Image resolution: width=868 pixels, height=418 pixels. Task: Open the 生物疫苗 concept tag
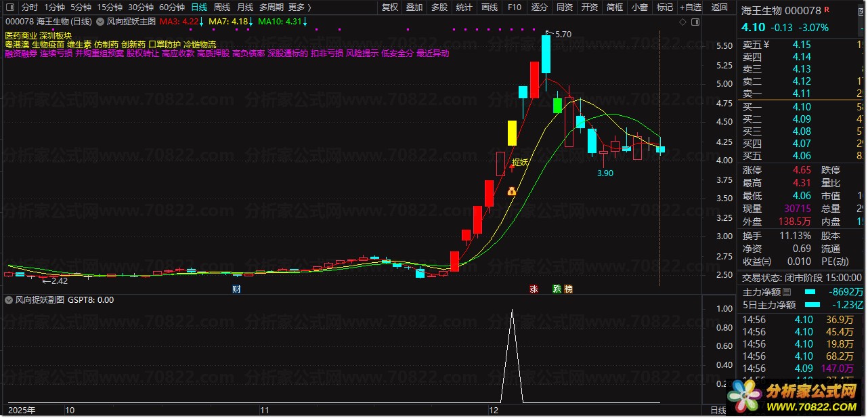48,44
